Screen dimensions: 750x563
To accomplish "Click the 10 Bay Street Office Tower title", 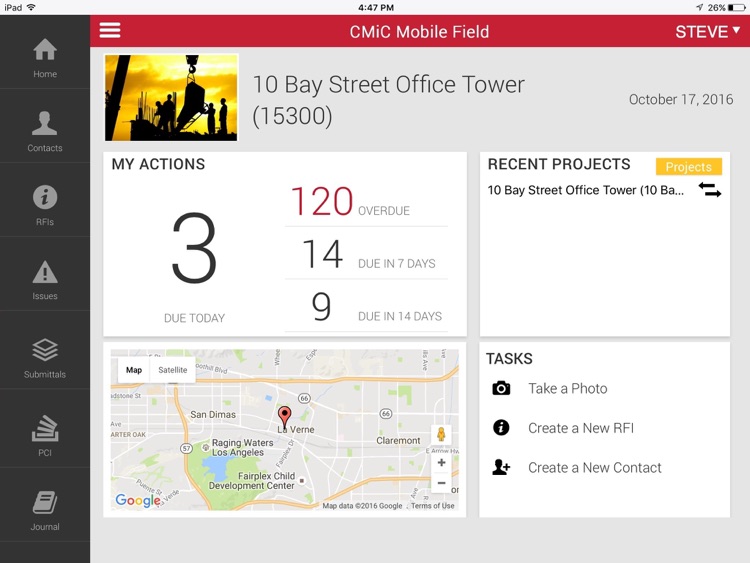I will click(x=388, y=100).
